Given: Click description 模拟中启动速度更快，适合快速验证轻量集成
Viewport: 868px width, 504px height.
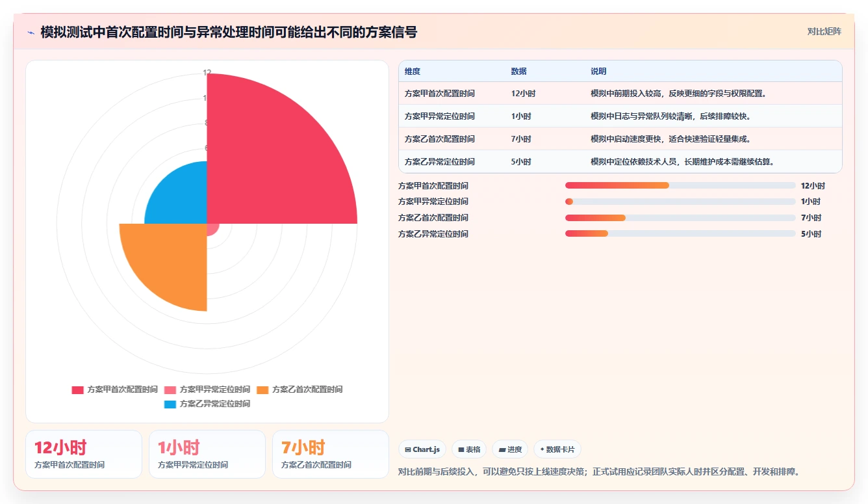Looking at the screenshot, I should 671,139.
